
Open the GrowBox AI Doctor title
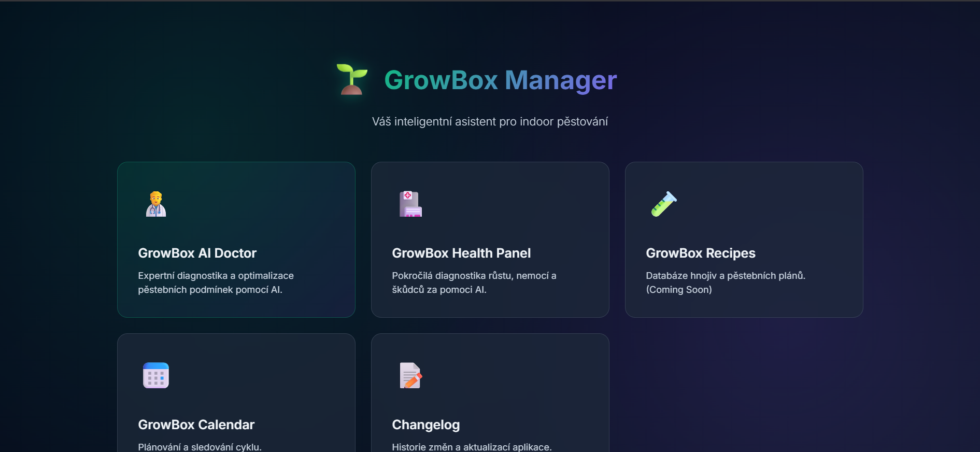point(197,253)
